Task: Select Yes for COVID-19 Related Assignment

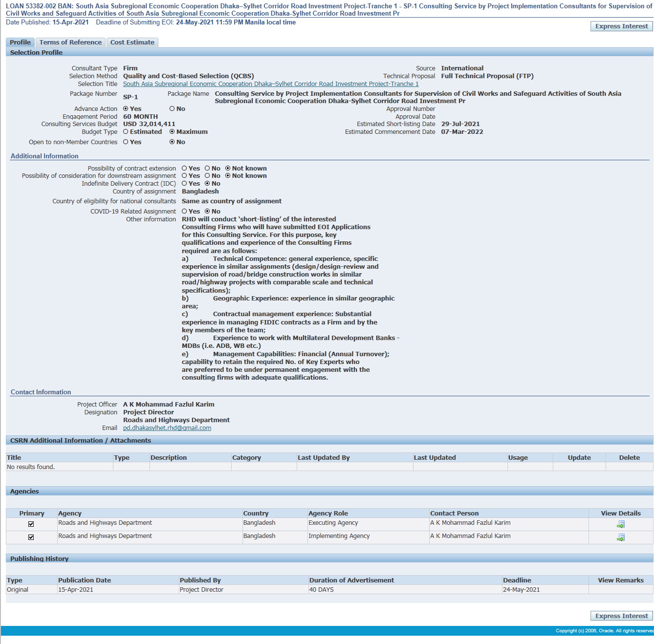Action: click(x=184, y=212)
